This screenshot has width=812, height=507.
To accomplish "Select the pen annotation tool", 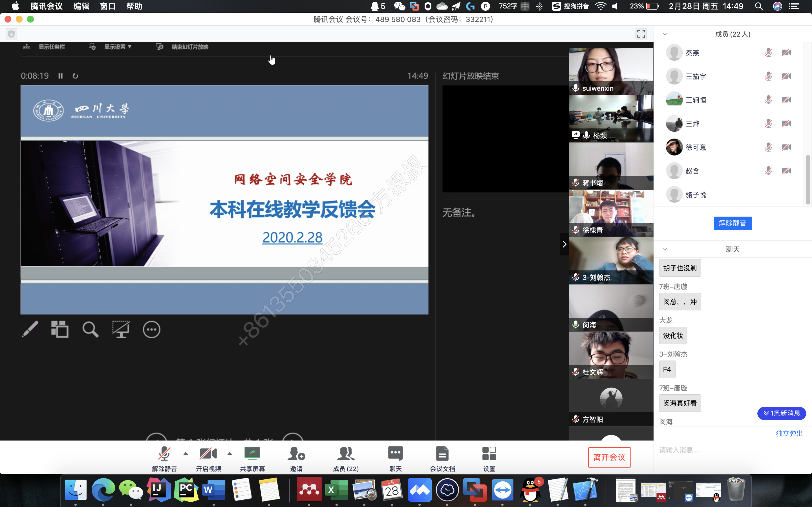I will point(30,329).
